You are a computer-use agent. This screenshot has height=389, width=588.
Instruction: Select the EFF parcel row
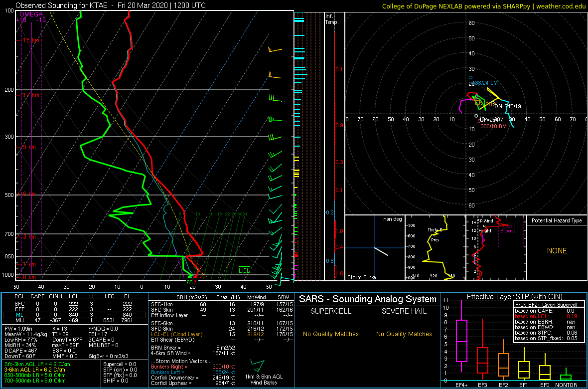point(75,309)
